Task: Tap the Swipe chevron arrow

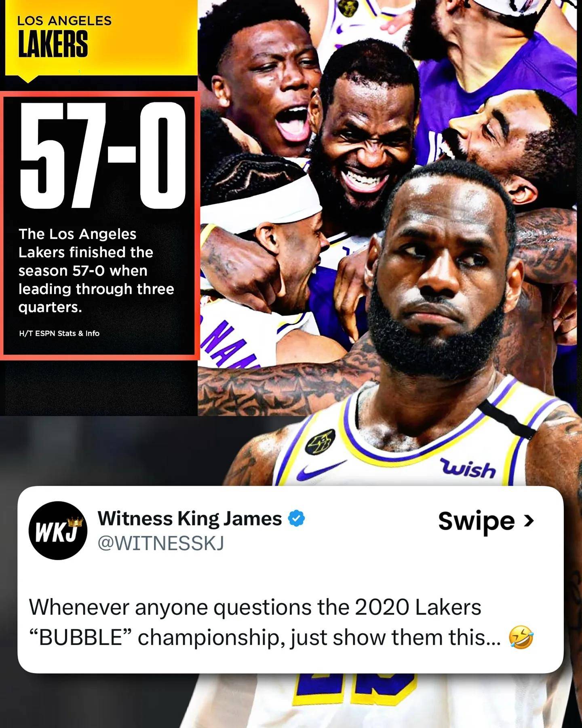Action: [x=529, y=521]
